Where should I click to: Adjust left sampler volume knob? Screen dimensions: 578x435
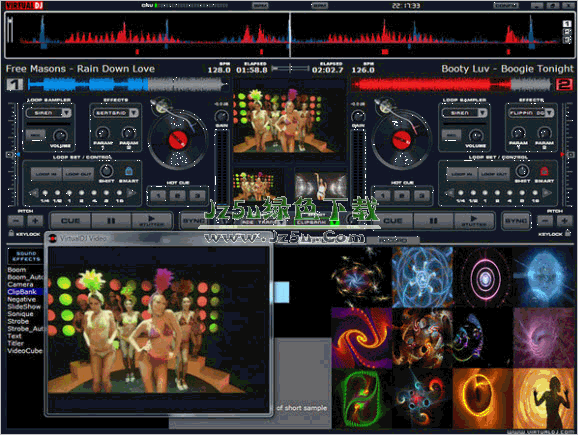pyautogui.click(x=60, y=136)
